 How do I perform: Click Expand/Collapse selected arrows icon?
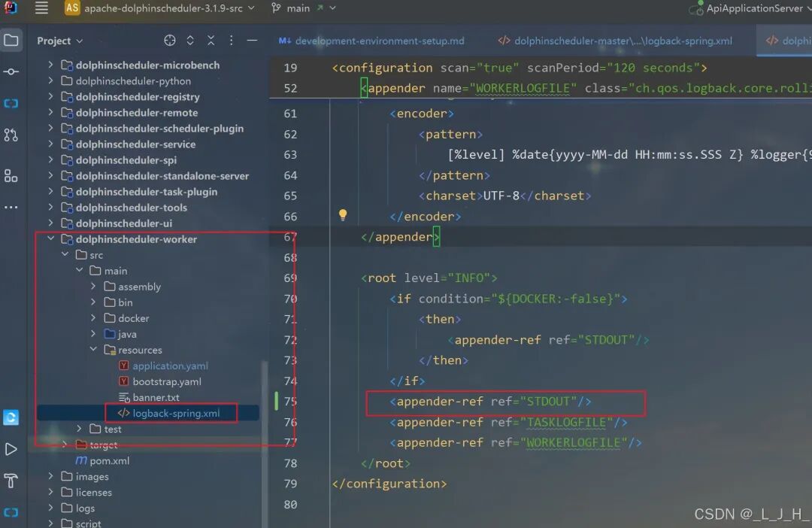click(190, 41)
